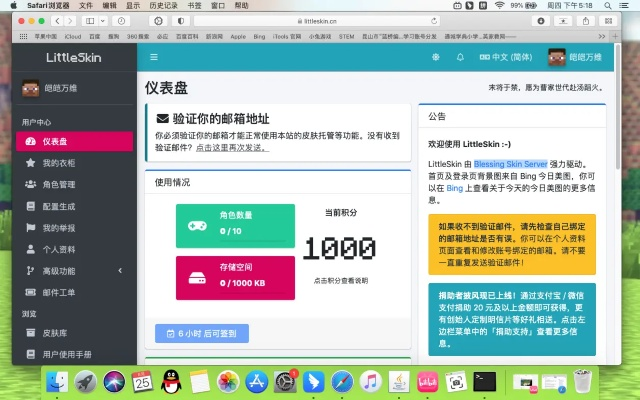Click the Safari share icon
Image resolution: width=640 pixels, height=400 pixels.
tap(586, 21)
